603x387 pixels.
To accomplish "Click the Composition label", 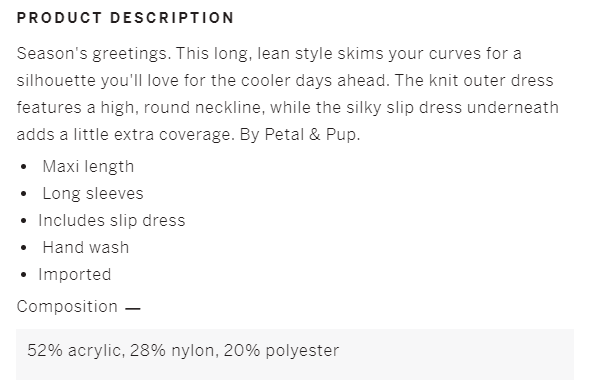I will [x=67, y=307].
